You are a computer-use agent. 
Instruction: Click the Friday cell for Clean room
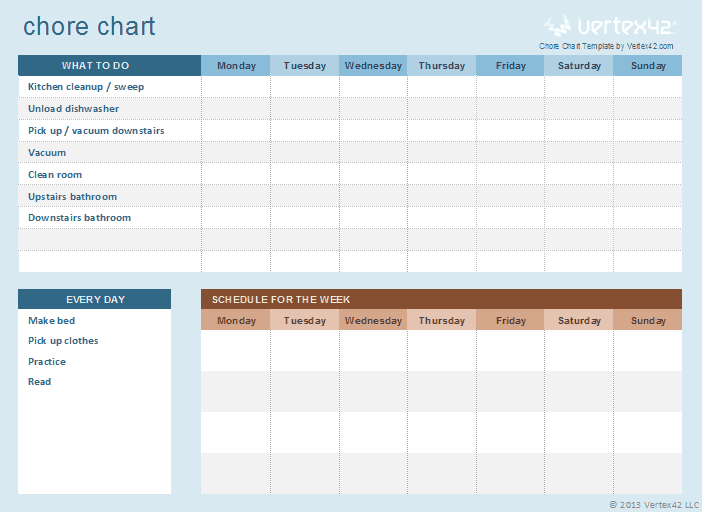(x=510, y=175)
